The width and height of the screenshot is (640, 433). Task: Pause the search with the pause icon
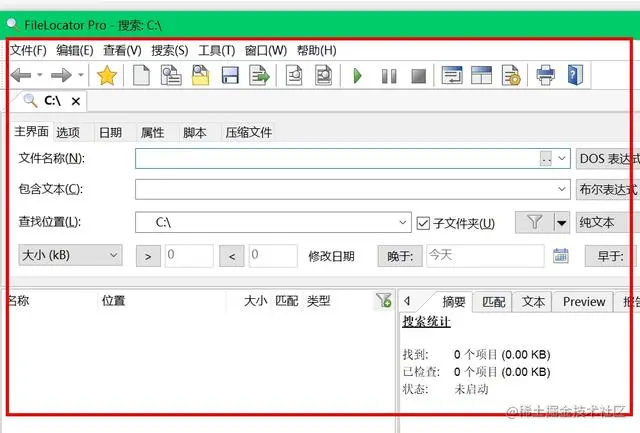pos(389,76)
